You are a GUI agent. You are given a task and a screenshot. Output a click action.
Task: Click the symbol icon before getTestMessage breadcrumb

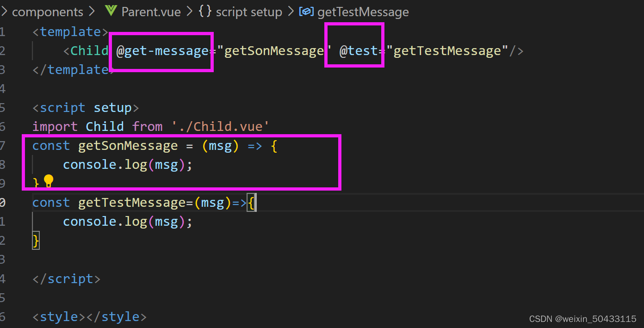(307, 12)
